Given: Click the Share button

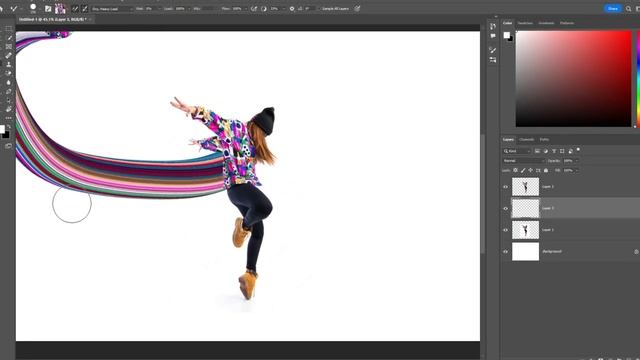Looking at the screenshot, I should [612, 9].
